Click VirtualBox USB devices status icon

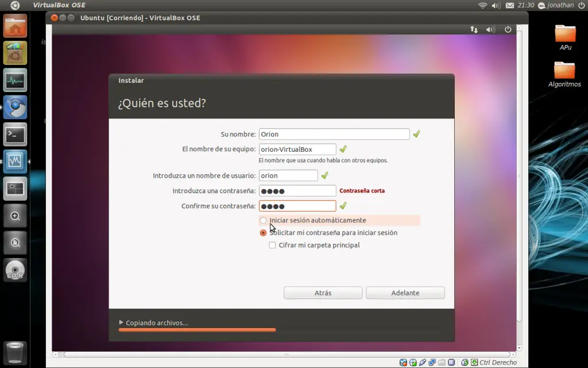(423, 362)
